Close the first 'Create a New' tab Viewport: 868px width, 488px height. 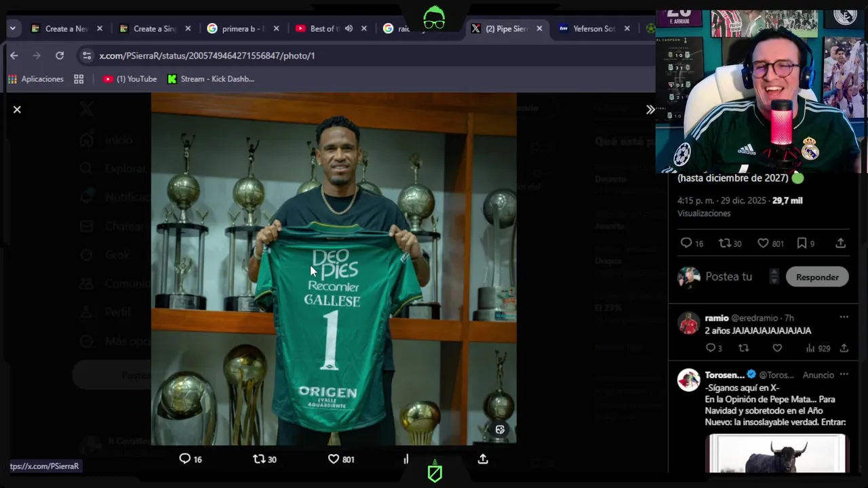click(100, 28)
